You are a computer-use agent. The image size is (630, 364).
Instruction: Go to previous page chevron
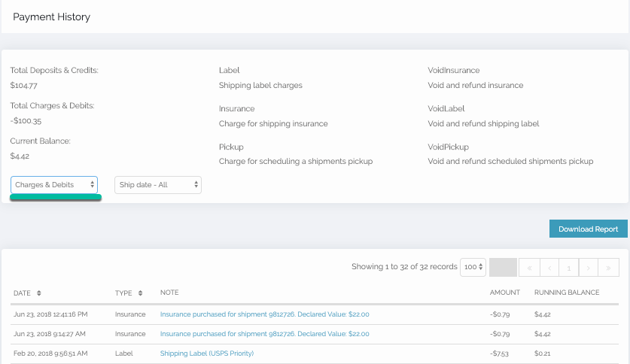click(549, 268)
